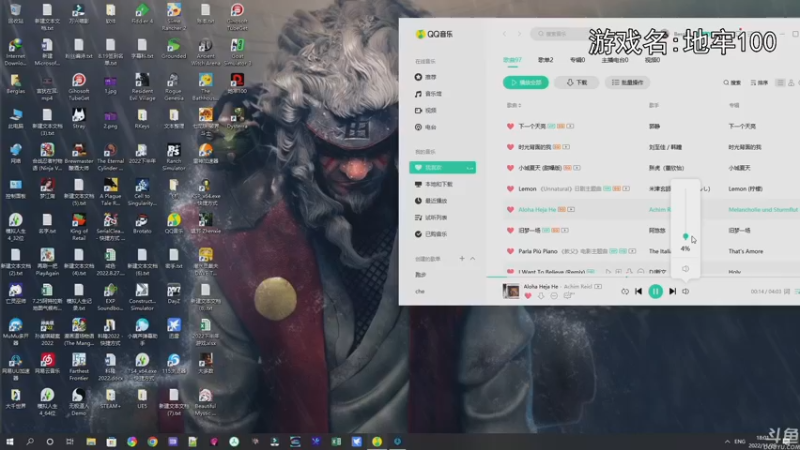Open the Radio section in the sidebar

426,127
